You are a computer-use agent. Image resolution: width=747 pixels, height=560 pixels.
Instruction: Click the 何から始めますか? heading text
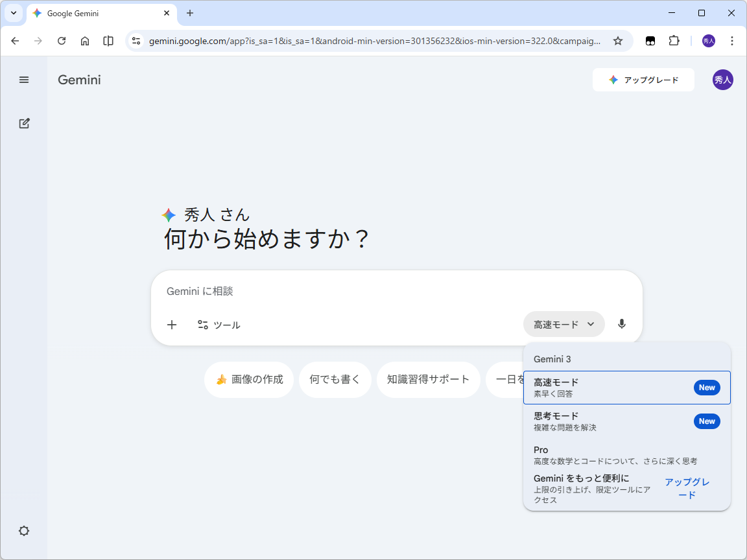[267, 239]
